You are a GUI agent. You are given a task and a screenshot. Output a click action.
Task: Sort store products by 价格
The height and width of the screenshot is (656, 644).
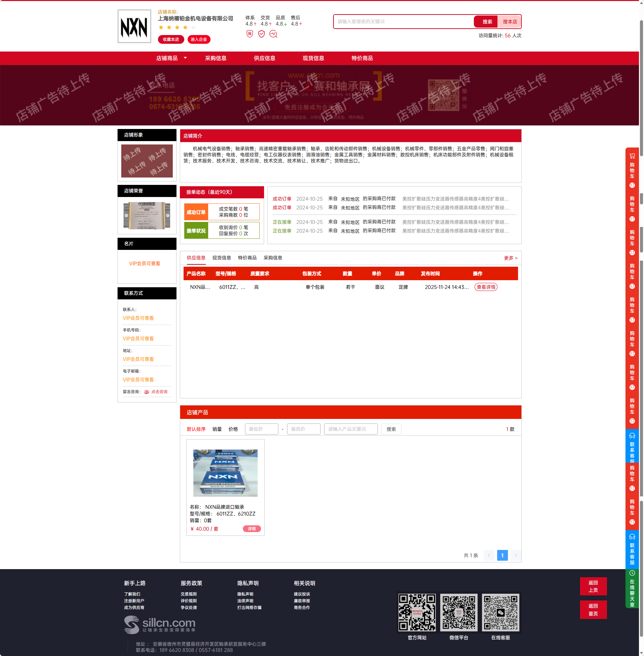[x=233, y=429]
